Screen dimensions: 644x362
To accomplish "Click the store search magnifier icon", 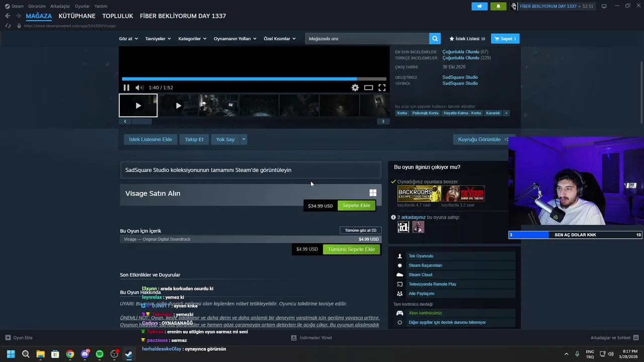I will (x=435, y=39).
